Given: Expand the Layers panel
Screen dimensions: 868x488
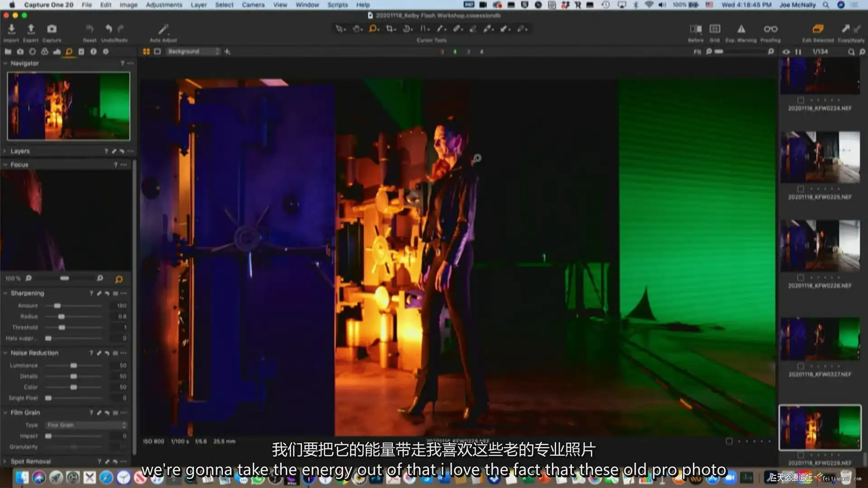Looking at the screenshot, I should tap(5, 151).
